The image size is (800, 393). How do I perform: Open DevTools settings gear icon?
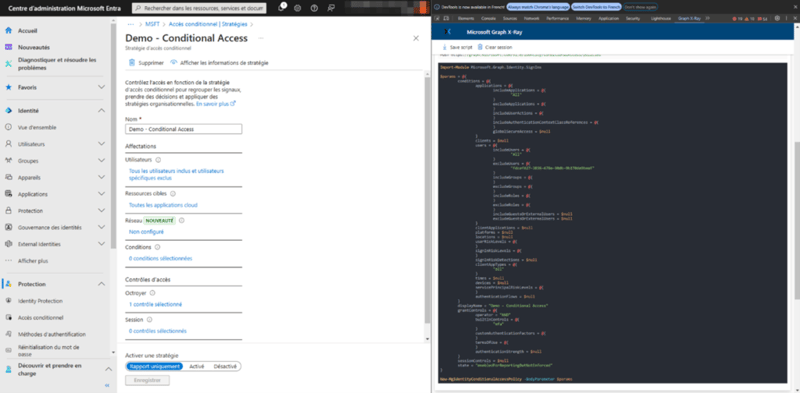tap(777, 18)
